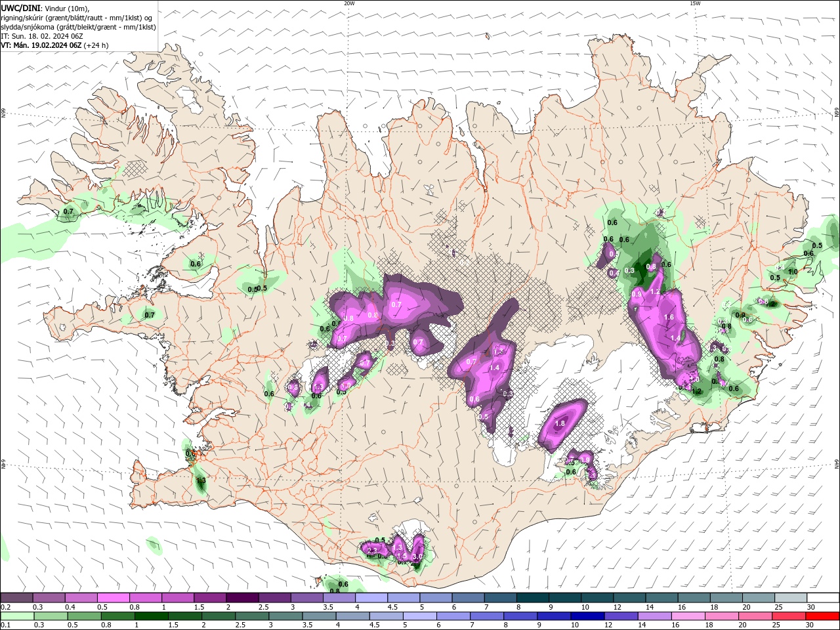The height and width of the screenshot is (630, 840).
Task: Pick the darkest green 1 swatch in the lower scale
Action: coord(150,616)
